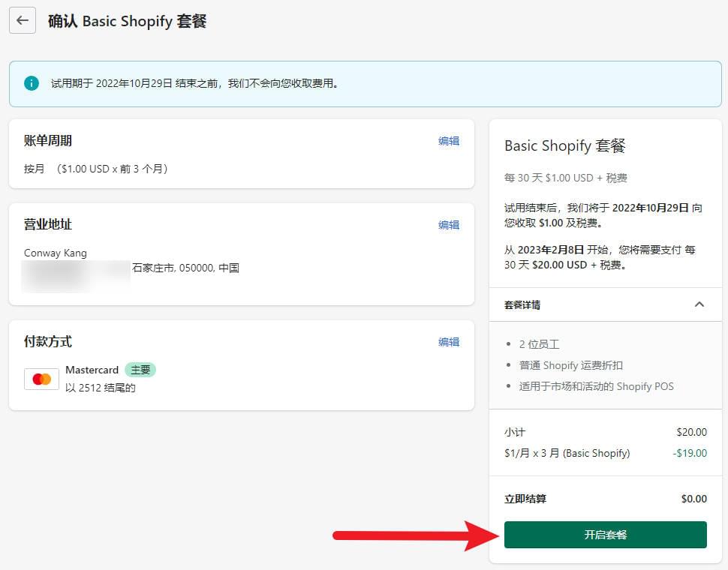Select the heading 确认 Basic Shopify 套餐
The image size is (728, 570).
click(x=128, y=21)
